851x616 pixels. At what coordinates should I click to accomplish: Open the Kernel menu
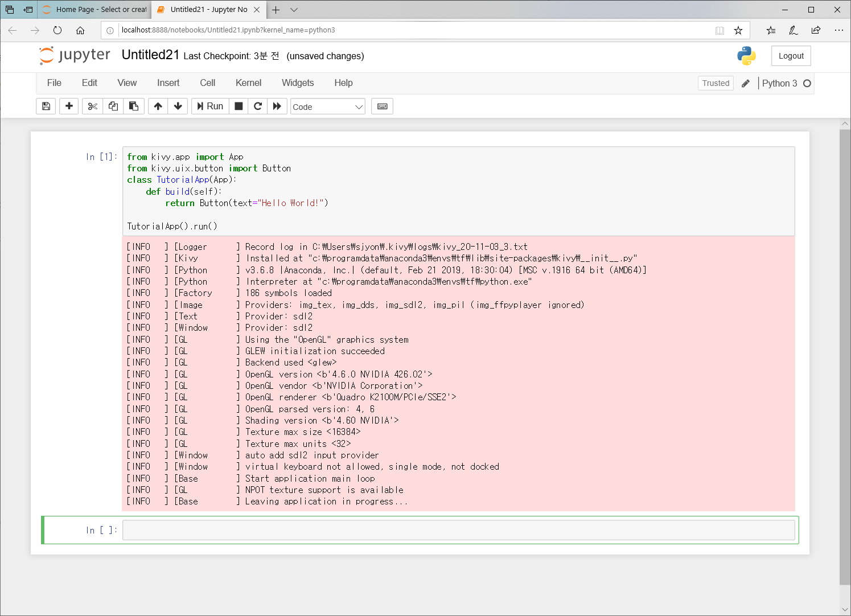(x=248, y=83)
